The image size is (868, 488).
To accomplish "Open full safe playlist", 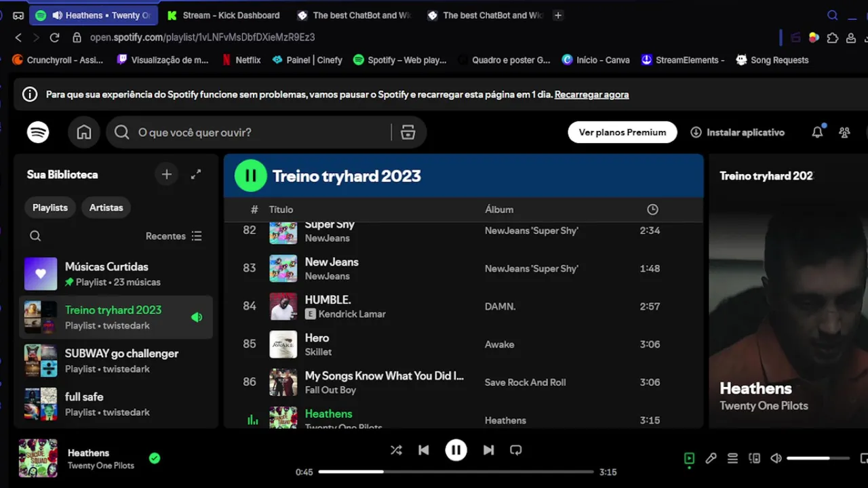I will click(116, 404).
